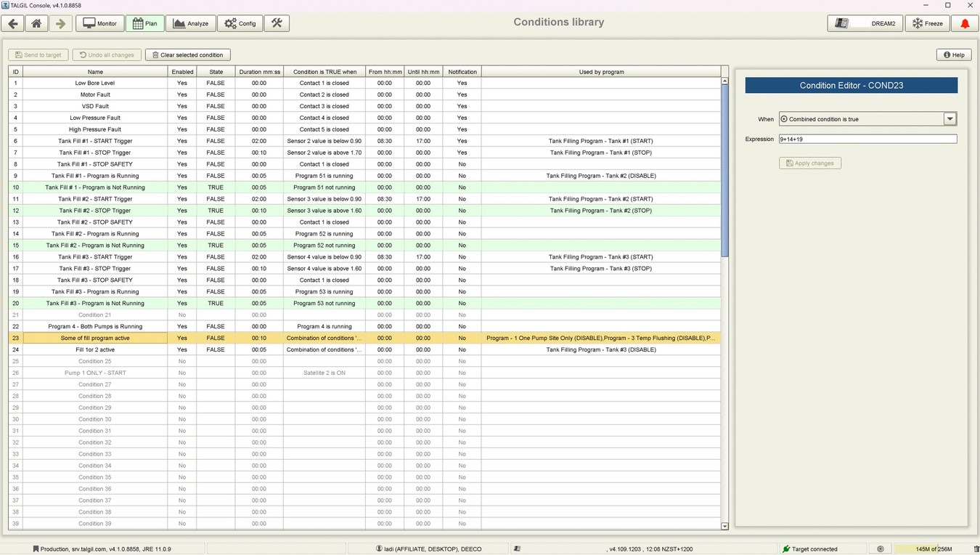Click Clear selected condition button
This screenshot has height=555, width=980.
tap(188, 54)
